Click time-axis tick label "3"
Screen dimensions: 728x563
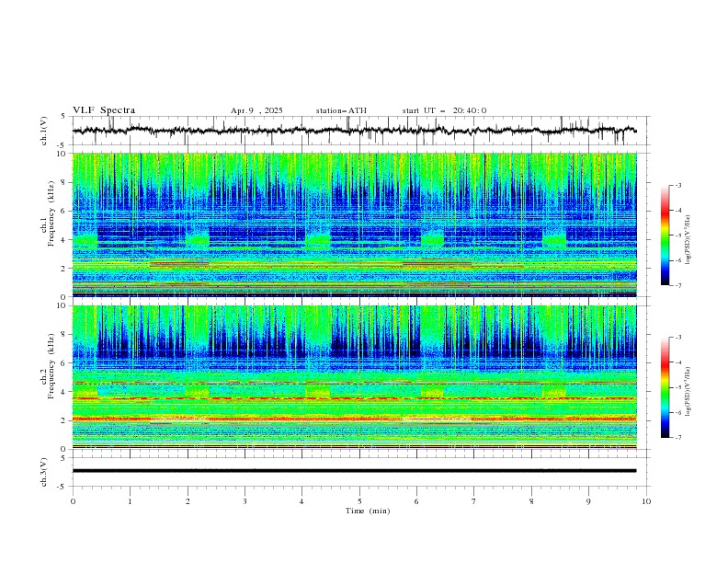245,501
